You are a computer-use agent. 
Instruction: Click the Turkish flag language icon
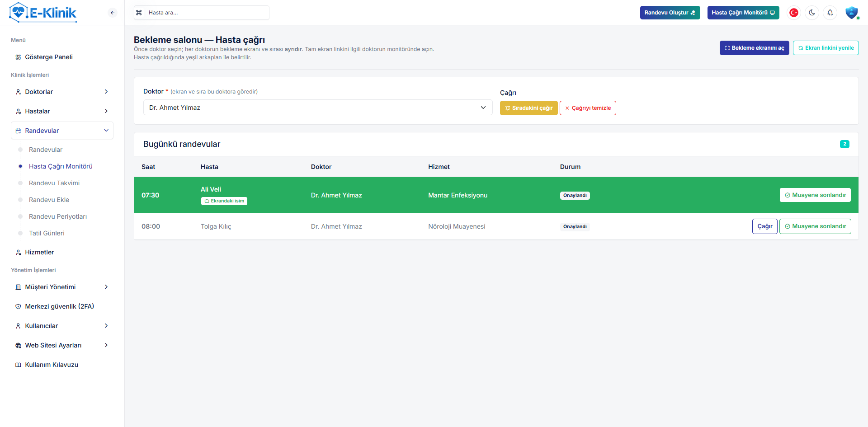(x=793, y=13)
